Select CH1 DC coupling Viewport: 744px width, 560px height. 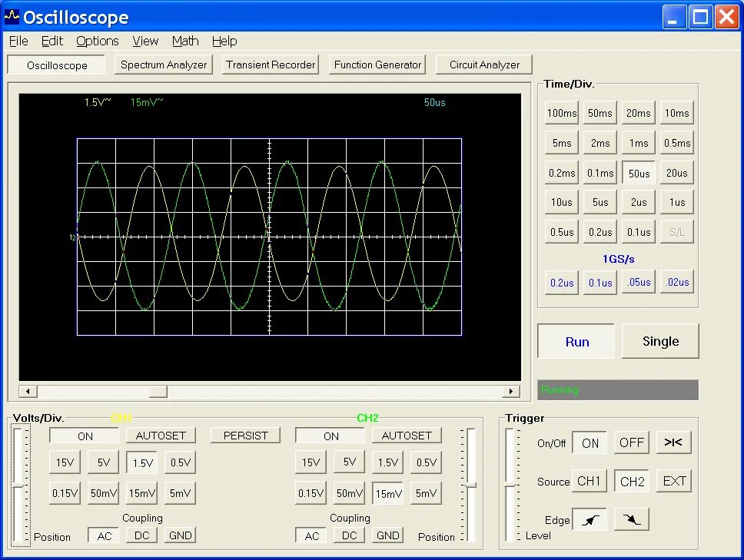pos(142,535)
